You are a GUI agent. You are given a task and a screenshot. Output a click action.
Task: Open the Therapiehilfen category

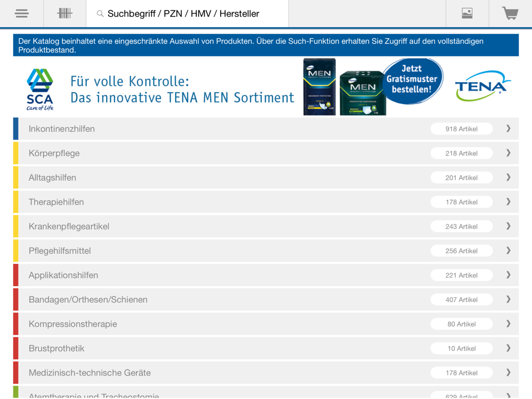click(x=266, y=202)
